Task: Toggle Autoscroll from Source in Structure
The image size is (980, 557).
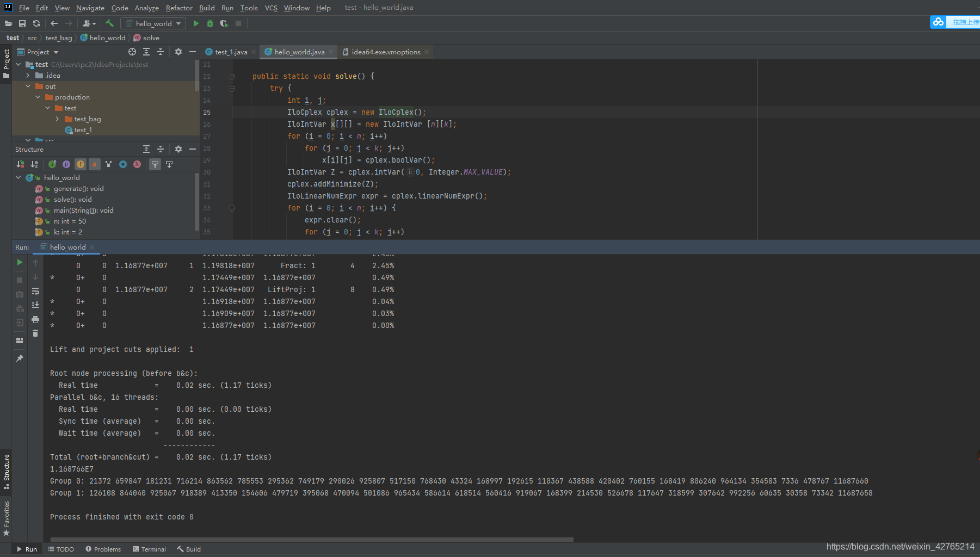Action: [169, 164]
